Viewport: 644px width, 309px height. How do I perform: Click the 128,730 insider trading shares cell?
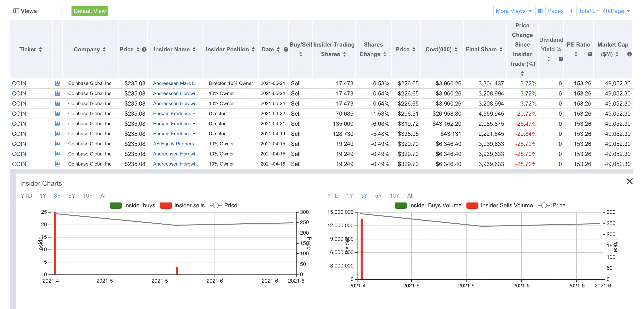coord(343,134)
